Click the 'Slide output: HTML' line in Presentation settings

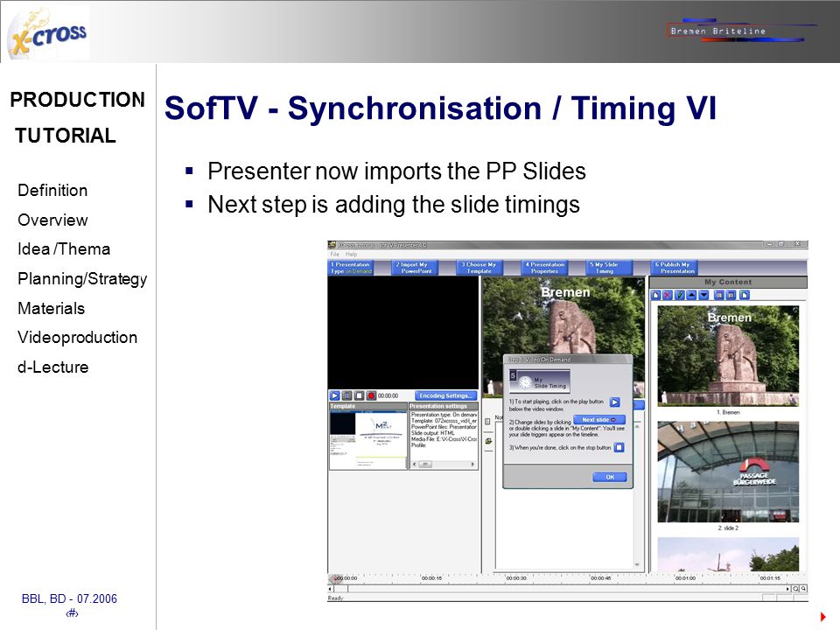click(433, 433)
